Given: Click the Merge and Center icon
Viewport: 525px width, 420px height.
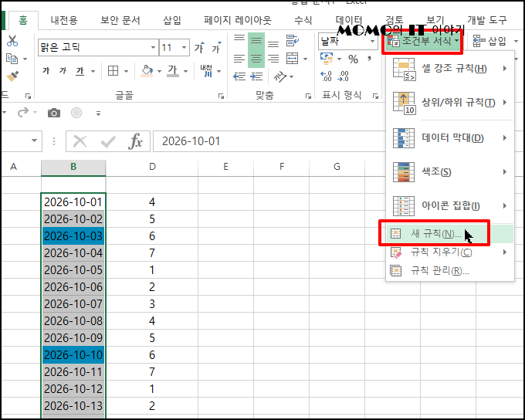Looking at the screenshot, I should pos(293,58).
